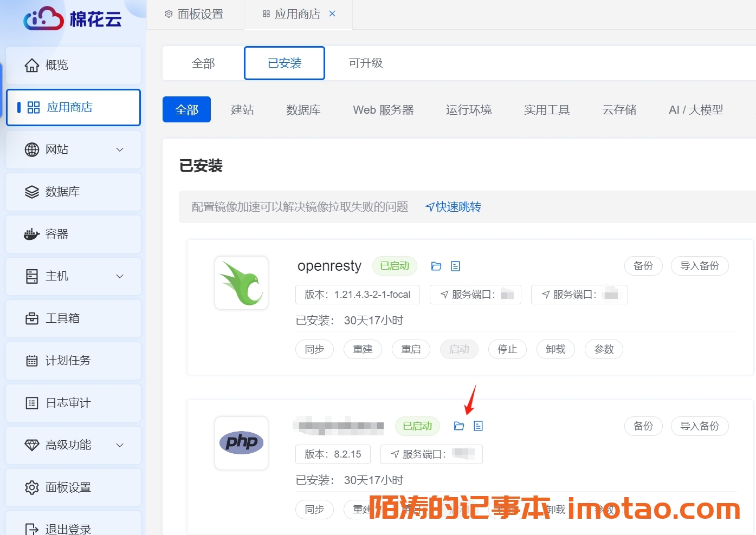Switch to the 可升级 tab
The width and height of the screenshot is (756, 535).
tap(365, 63)
